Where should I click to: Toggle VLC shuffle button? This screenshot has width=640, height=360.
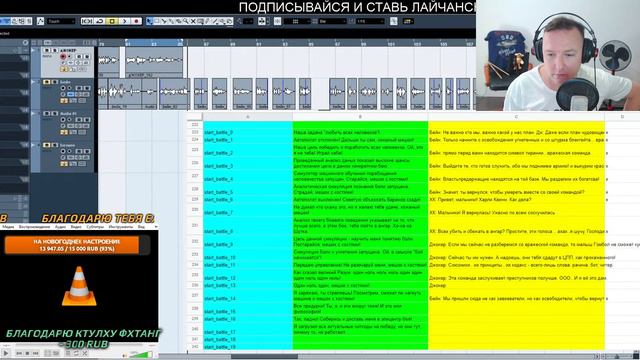coord(85,353)
